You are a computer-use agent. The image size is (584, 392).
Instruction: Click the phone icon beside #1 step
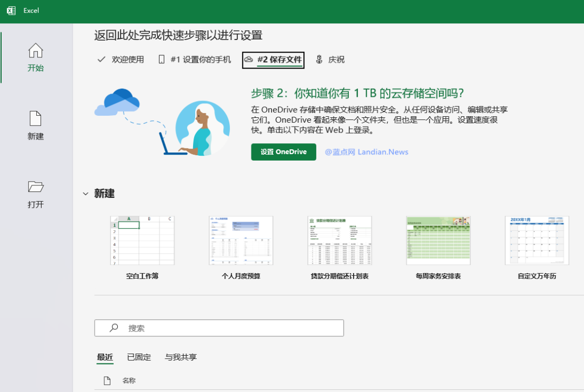coord(162,59)
